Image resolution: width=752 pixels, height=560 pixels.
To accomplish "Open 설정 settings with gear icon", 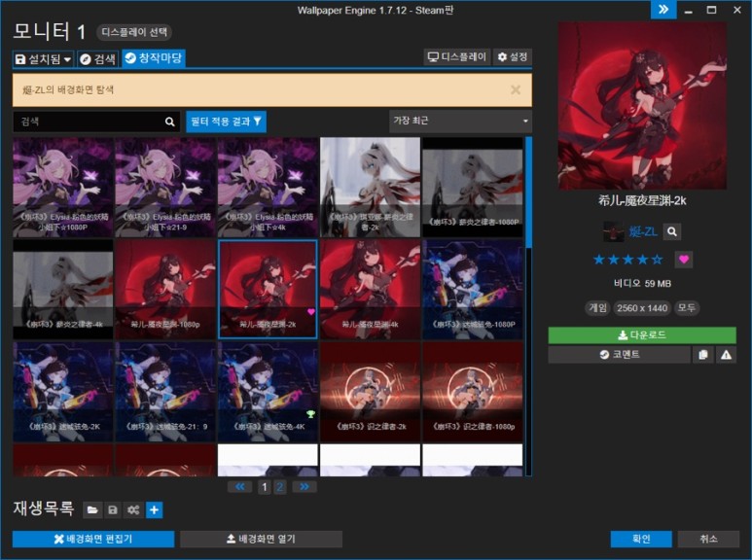I will click(x=513, y=57).
